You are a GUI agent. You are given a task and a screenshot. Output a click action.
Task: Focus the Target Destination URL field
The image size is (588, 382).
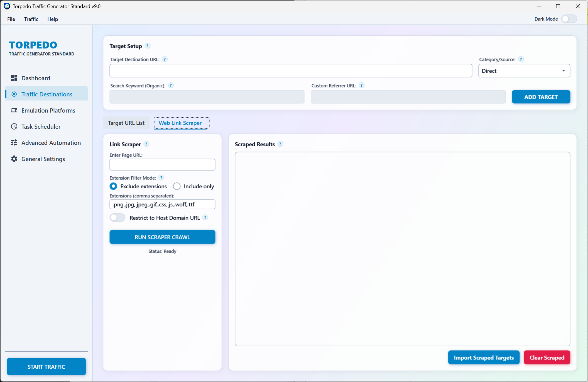[x=291, y=71]
